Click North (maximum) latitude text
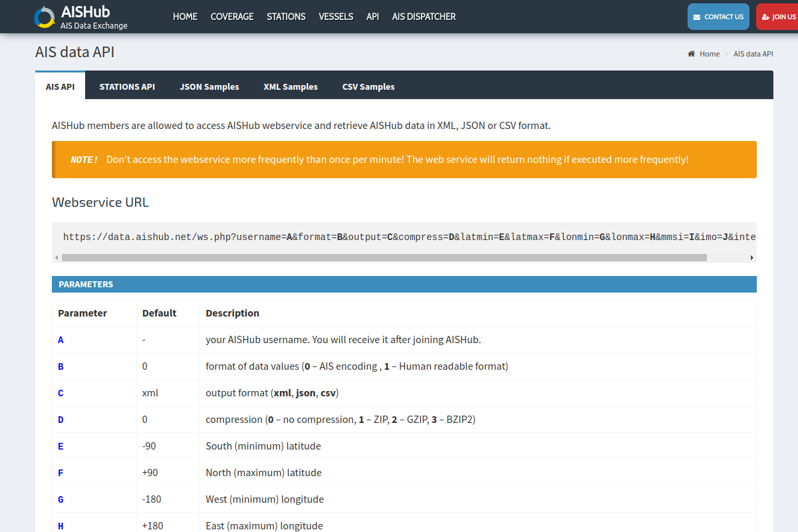Image resolution: width=798 pixels, height=532 pixels. (x=263, y=473)
